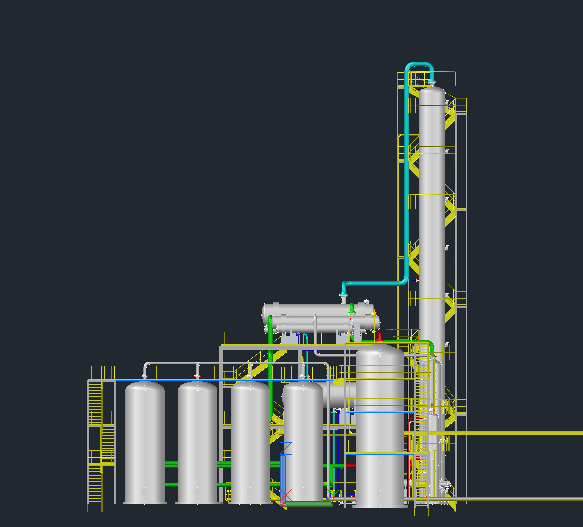Select the tall distillation column tower

pos(432,223)
